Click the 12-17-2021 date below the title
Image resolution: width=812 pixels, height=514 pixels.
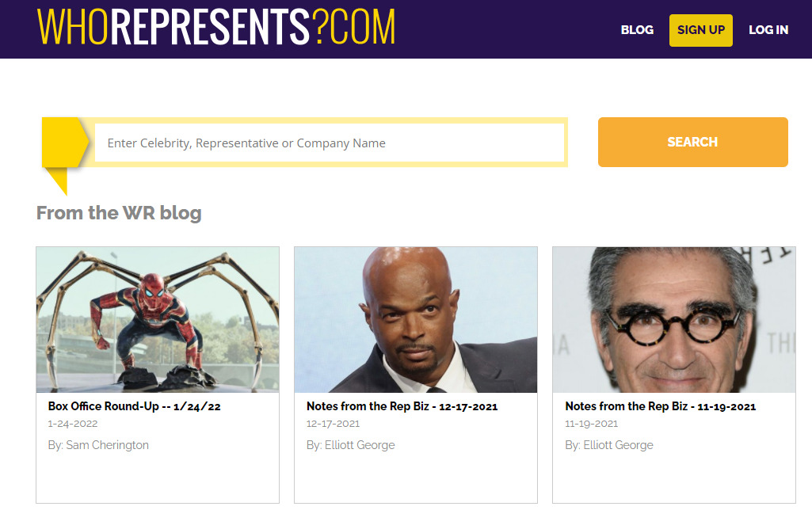pos(334,425)
